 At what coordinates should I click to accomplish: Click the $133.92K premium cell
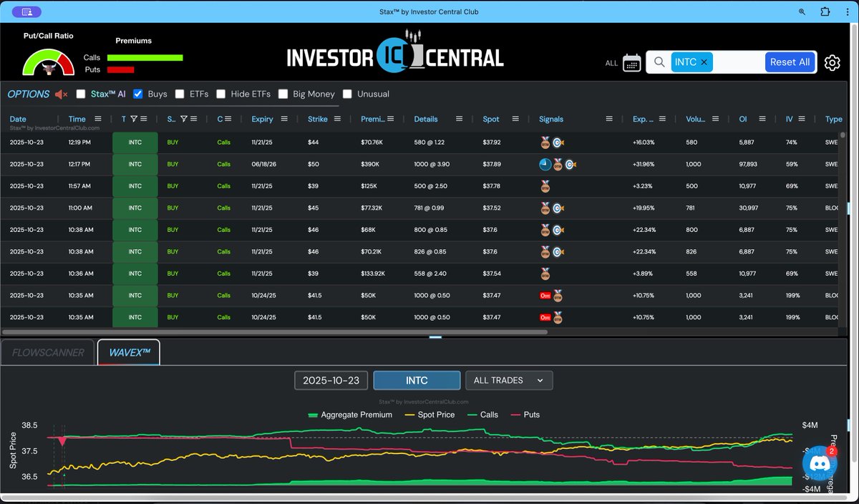[374, 273]
